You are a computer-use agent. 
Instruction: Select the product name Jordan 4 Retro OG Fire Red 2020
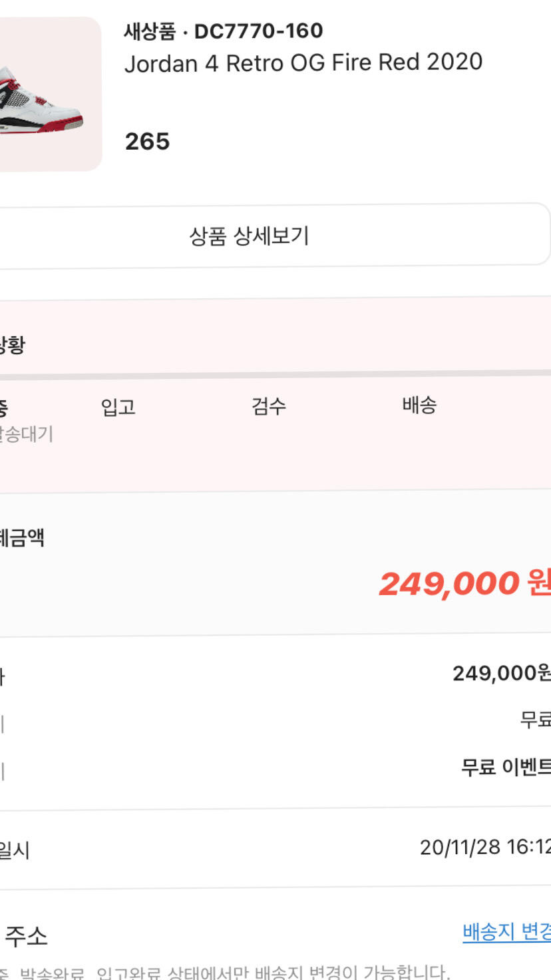pyautogui.click(x=303, y=63)
